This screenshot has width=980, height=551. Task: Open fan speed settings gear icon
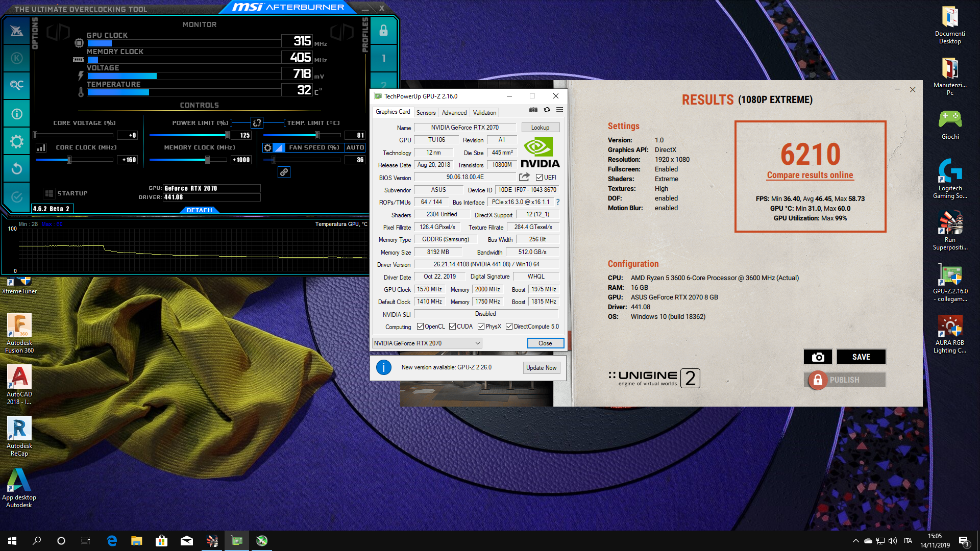267,147
